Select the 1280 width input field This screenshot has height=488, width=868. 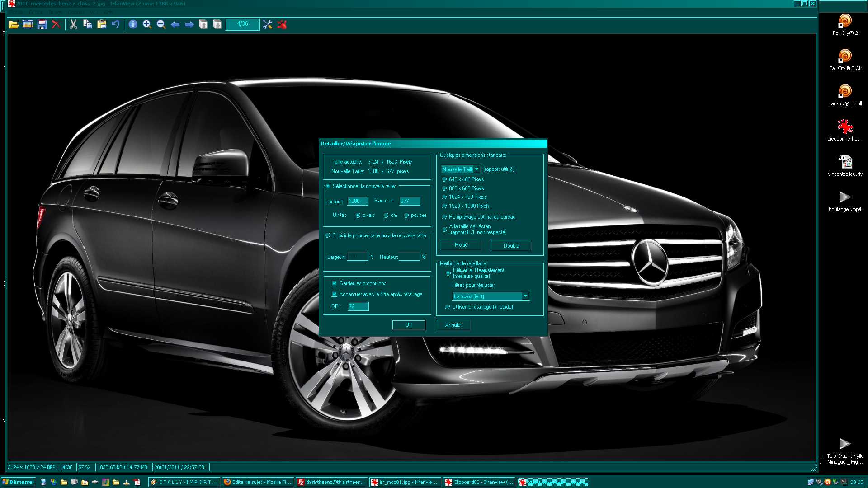pyautogui.click(x=356, y=201)
